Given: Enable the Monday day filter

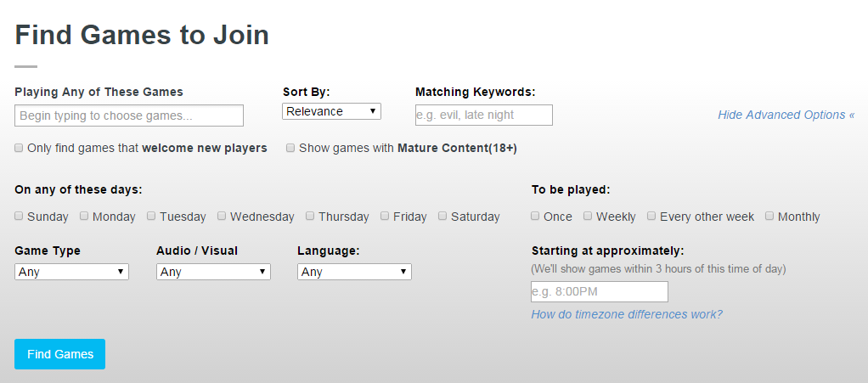Looking at the screenshot, I should click(84, 216).
